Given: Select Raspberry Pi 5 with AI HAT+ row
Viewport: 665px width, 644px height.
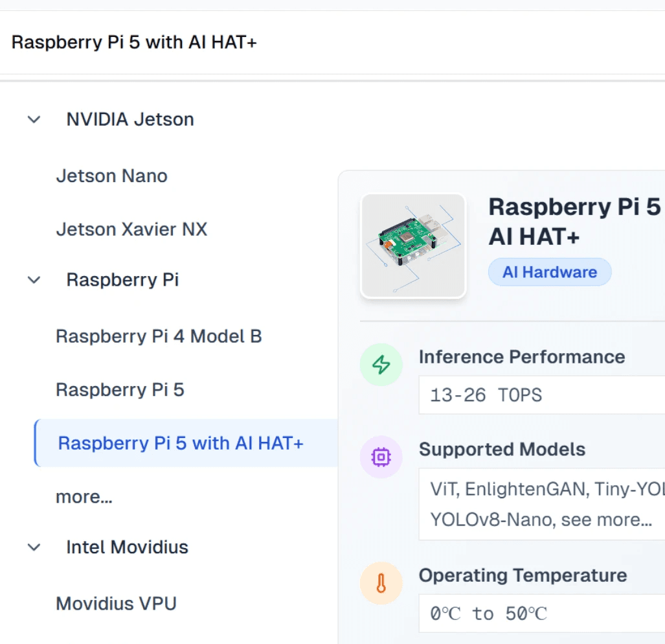Looking at the screenshot, I should pos(186,443).
